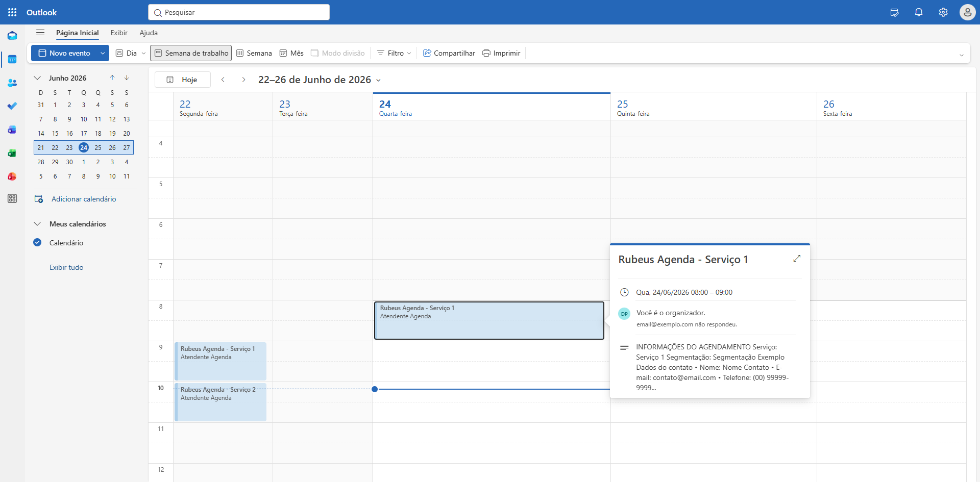Viewport: 980px width, 482px height.
Task: Launch PowerPoint from the left sidebar
Action: (x=12, y=176)
